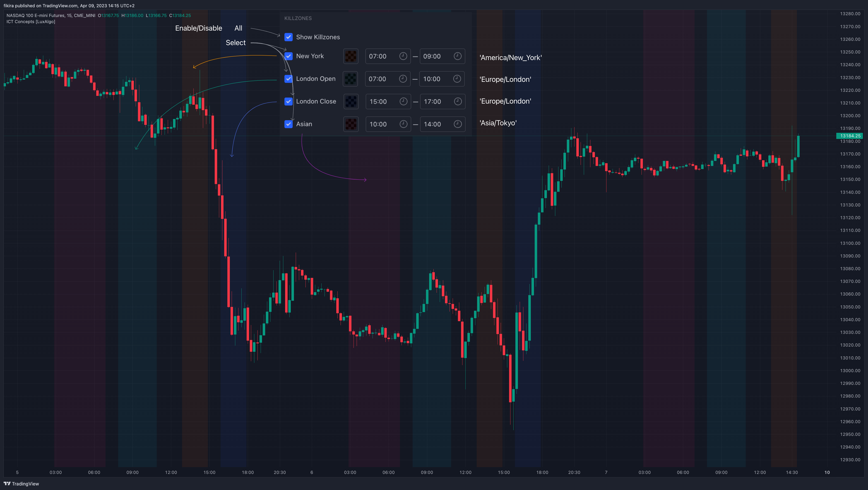Edit Asian end time 14:00

click(442, 124)
